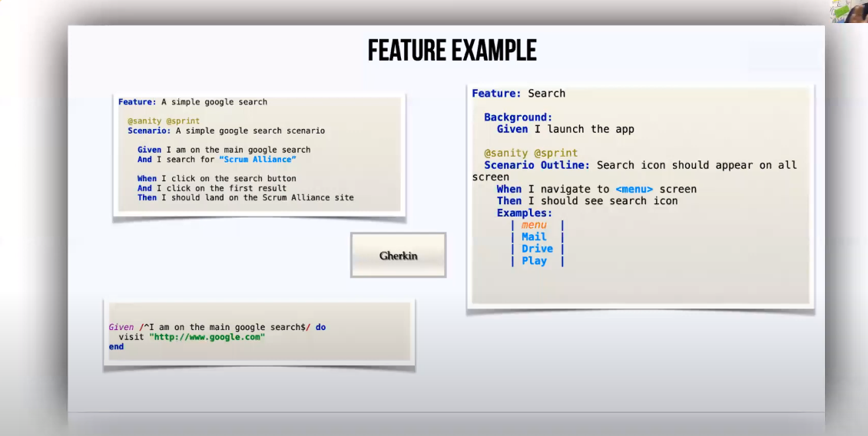Click the Mail row in Examples table

534,237
